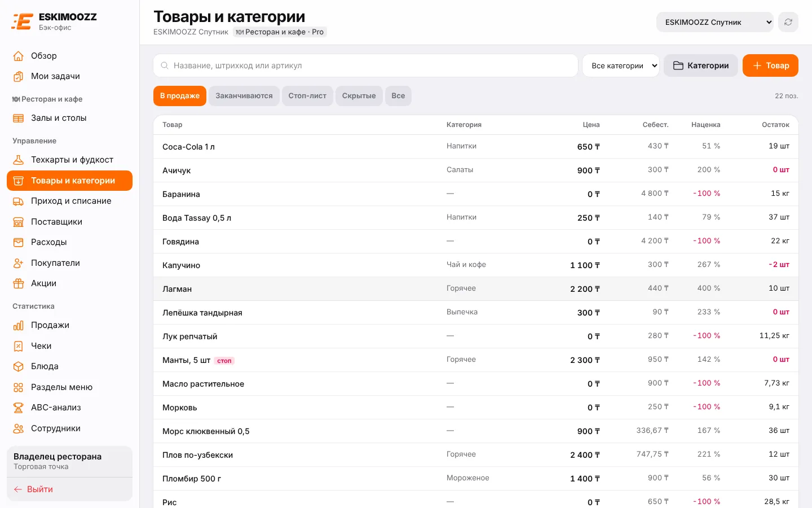Screen dimensions: 812x508
Task: Click the search magnifier icon
Action: tap(165, 65)
